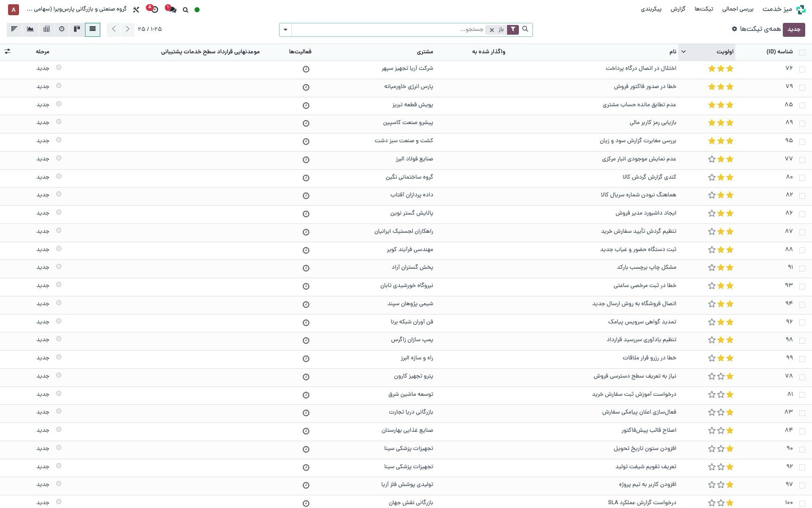Tick the checkbox for ticket ۷۹
This screenshot has height=508, width=812.
[x=802, y=87]
